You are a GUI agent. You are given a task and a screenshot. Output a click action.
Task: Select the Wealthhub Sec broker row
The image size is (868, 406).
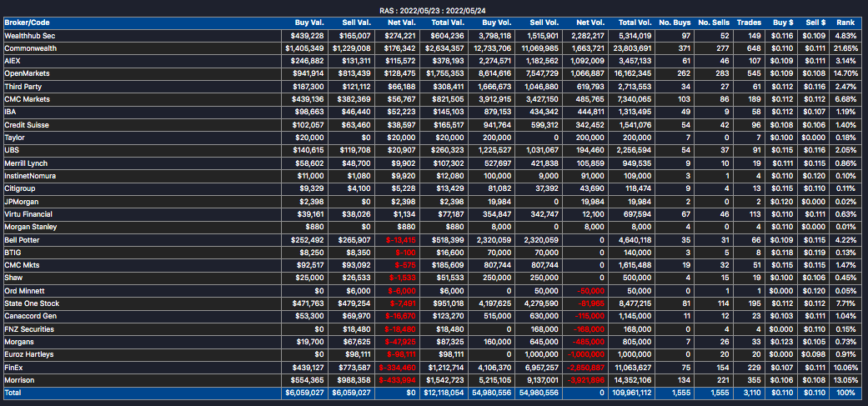click(x=434, y=35)
